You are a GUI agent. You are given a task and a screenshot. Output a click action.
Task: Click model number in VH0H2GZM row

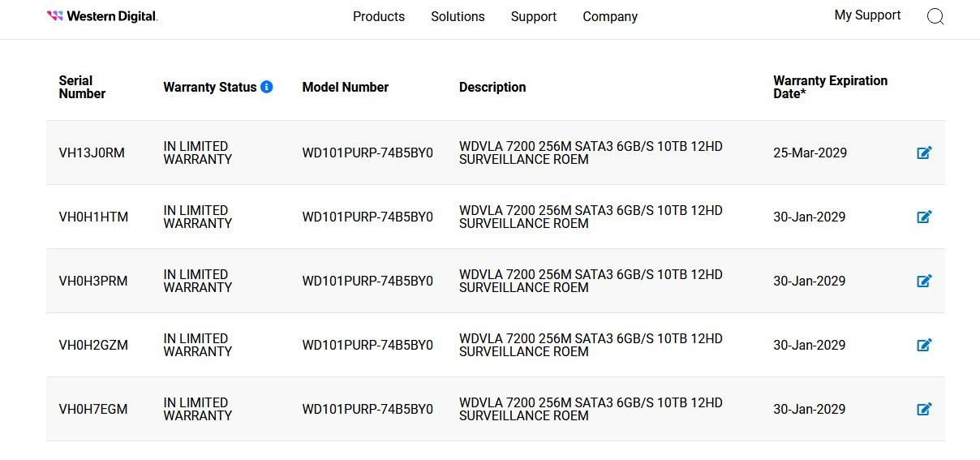367,345
